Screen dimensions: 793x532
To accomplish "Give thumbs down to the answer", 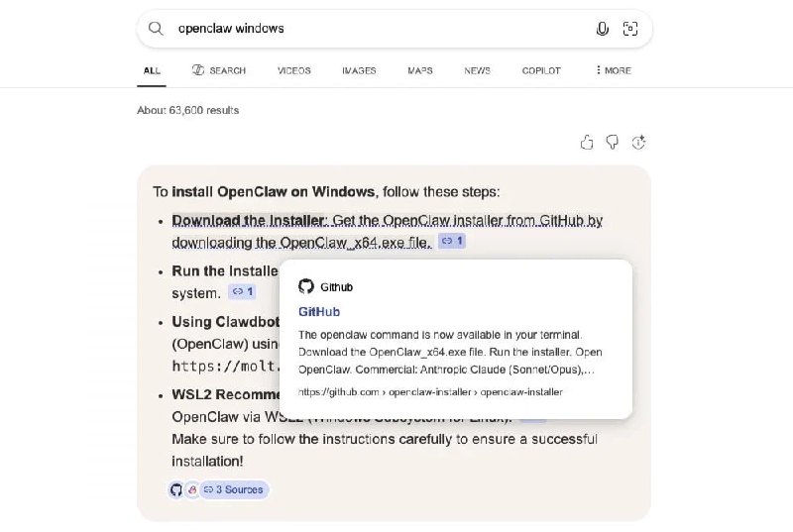I will 613,143.
